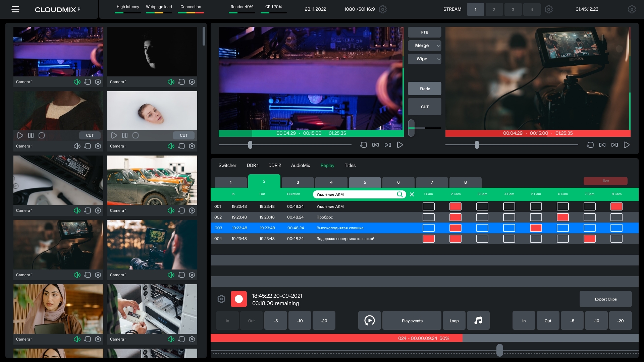Open the resolution format settings gear
This screenshot has height=362, width=644.
pos(382,9)
